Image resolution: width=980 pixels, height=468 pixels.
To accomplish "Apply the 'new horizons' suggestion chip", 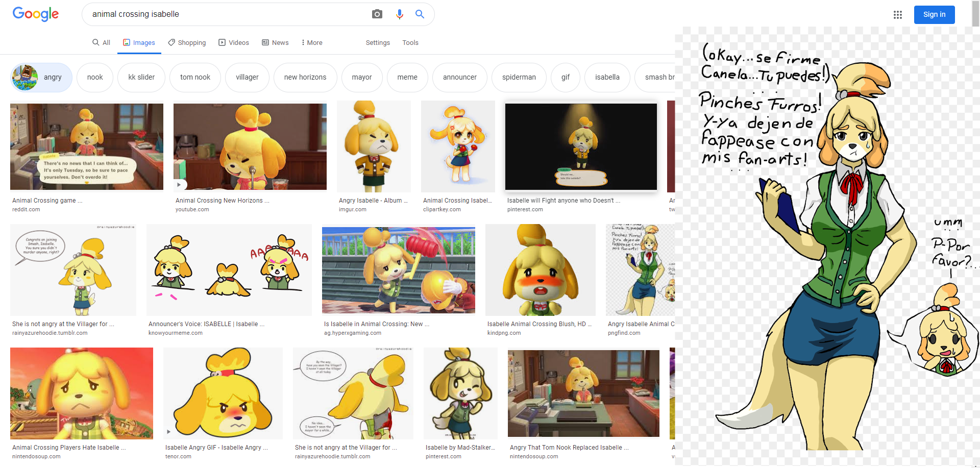I will [x=305, y=78].
